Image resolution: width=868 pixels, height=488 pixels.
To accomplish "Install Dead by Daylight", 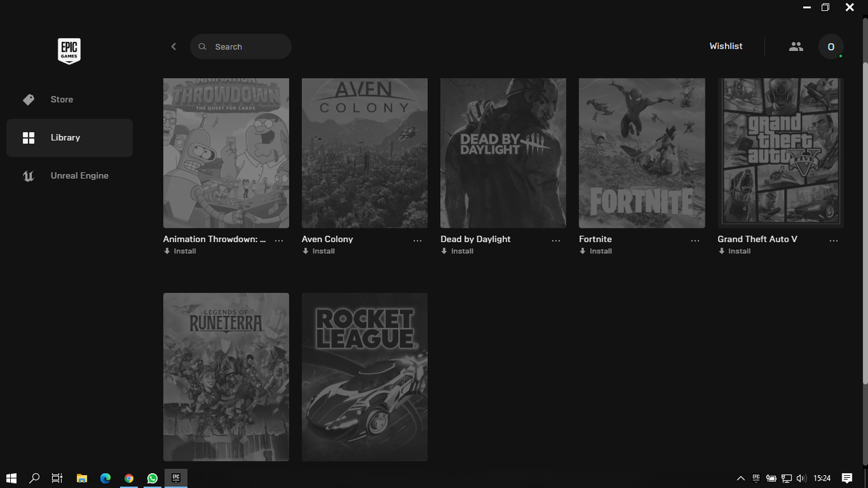I will click(457, 251).
